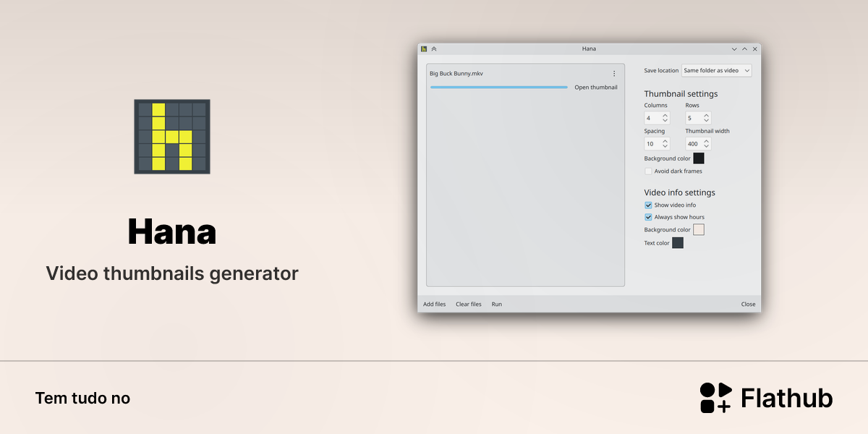Pick the video info Background color swatch
The width and height of the screenshot is (868, 434).
tap(699, 229)
